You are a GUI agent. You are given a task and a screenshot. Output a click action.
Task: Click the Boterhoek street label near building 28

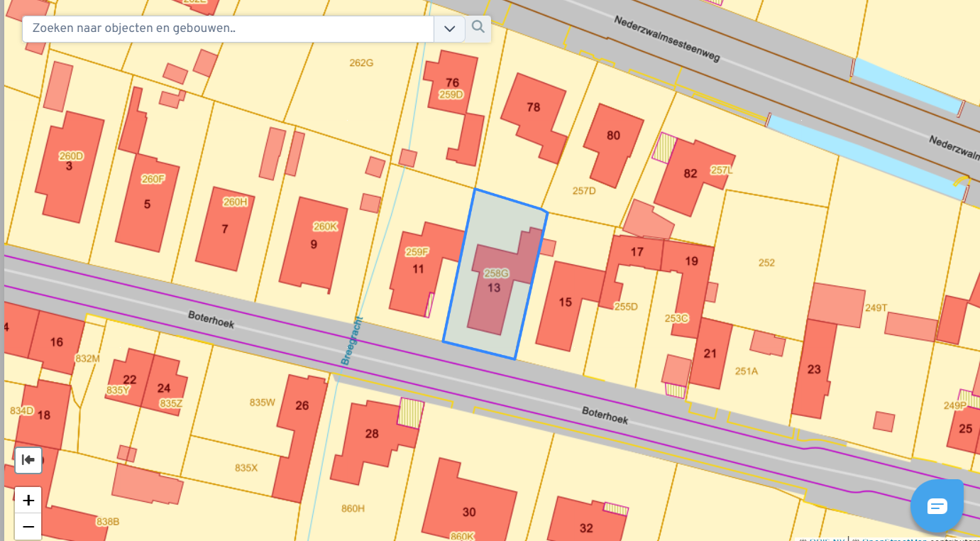coord(605,415)
